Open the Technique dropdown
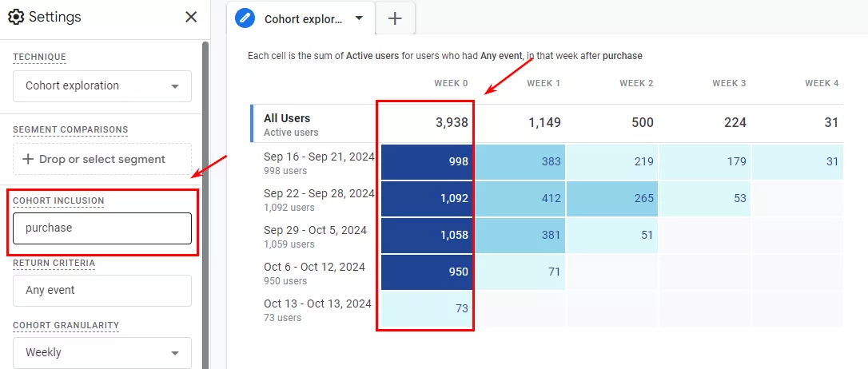 [102, 85]
